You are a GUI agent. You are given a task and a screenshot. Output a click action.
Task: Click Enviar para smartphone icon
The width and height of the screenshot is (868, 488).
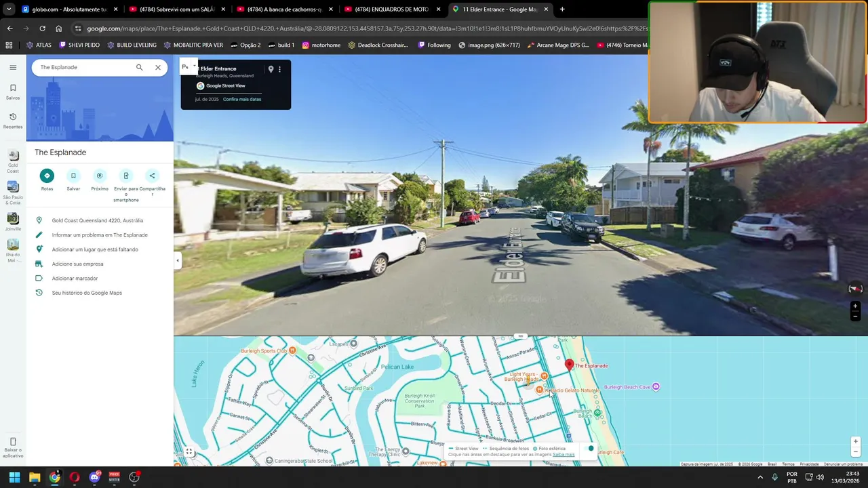(125, 176)
